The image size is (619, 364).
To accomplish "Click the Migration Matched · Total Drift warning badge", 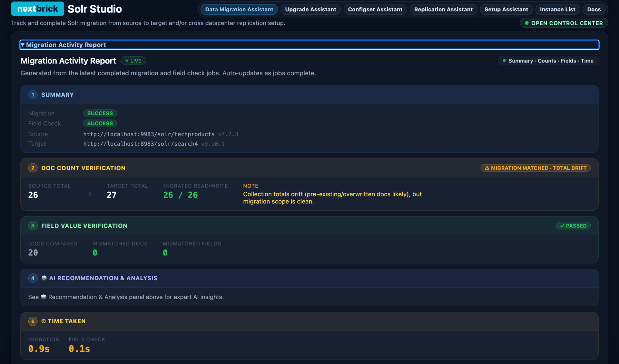I will (535, 168).
